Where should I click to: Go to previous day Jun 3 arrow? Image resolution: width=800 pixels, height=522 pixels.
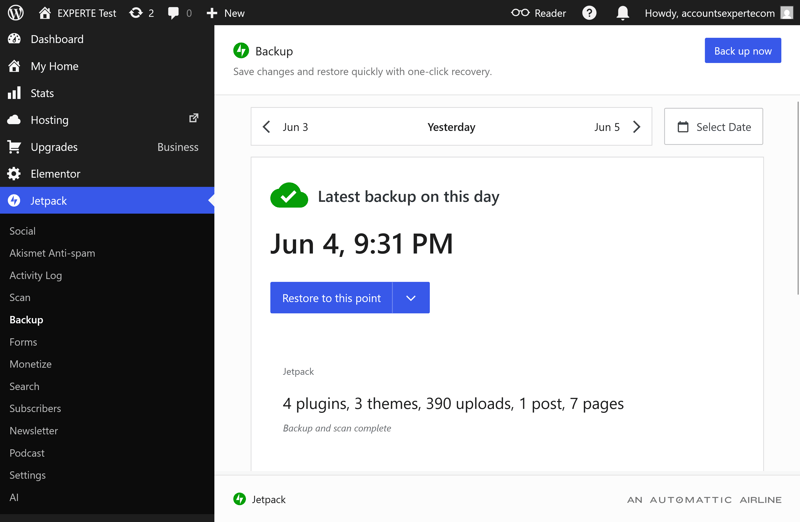pos(266,127)
